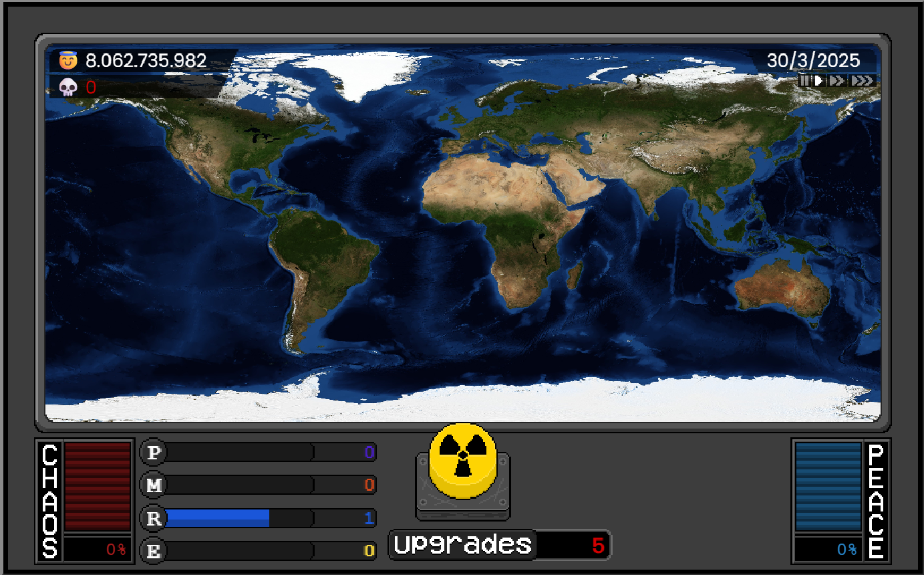Open the Upgrades menu

462,545
